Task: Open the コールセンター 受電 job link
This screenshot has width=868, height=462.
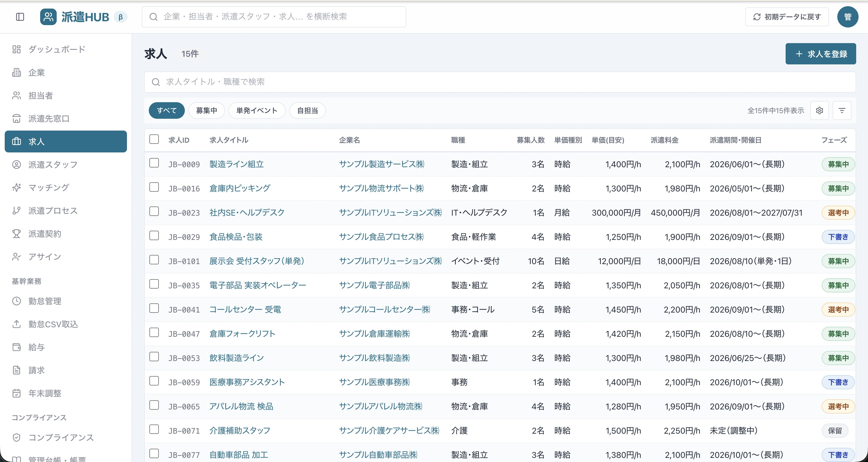Action: point(245,310)
